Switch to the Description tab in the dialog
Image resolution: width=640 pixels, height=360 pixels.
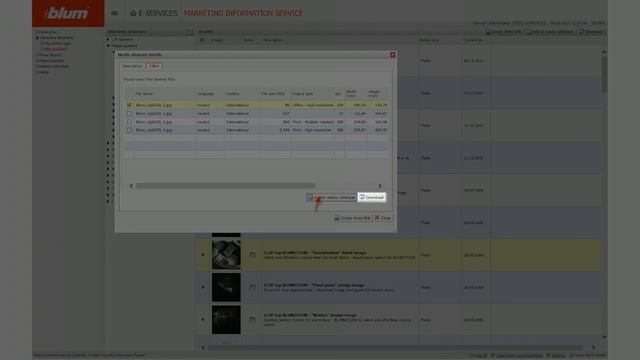click(133, 66)
